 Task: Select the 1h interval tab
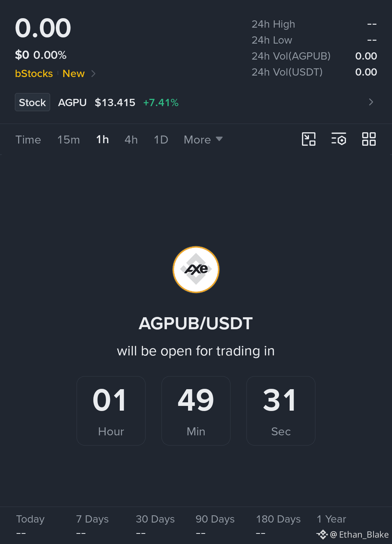point(102,140)
